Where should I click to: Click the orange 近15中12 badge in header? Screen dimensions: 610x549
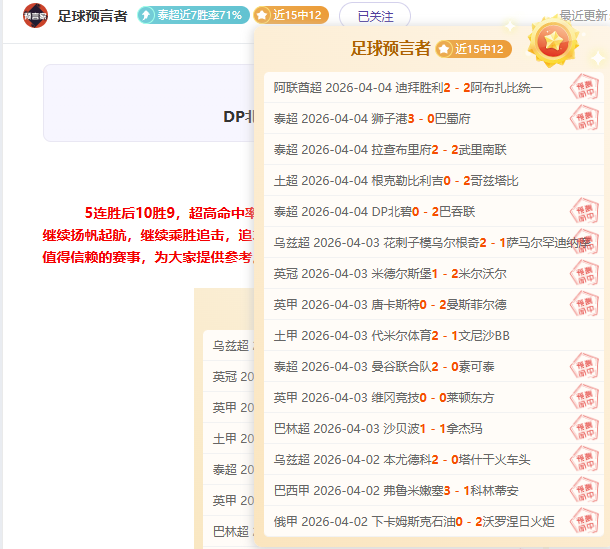pos(288,16)
